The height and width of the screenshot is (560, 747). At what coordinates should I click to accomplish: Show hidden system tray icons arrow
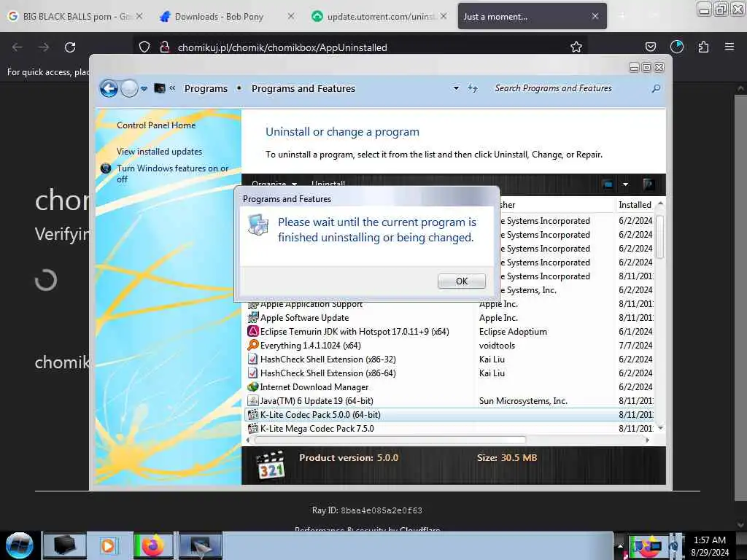pyautogui.click(x=620, y=545)
